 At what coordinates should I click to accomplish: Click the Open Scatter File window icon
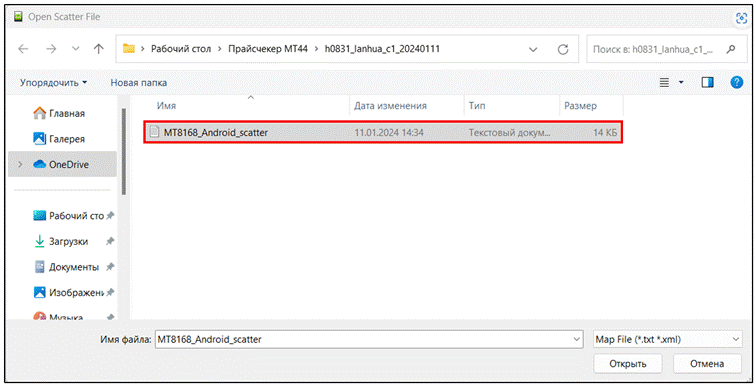tap(18, 17)
